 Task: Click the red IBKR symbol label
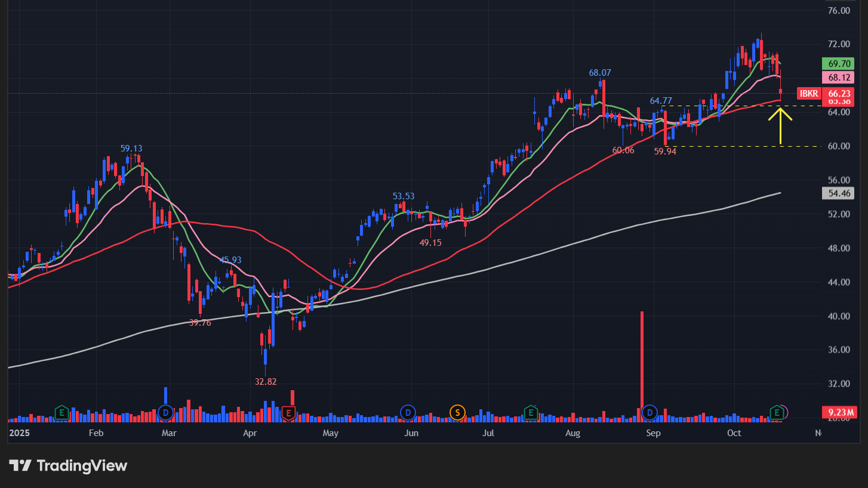809,94
